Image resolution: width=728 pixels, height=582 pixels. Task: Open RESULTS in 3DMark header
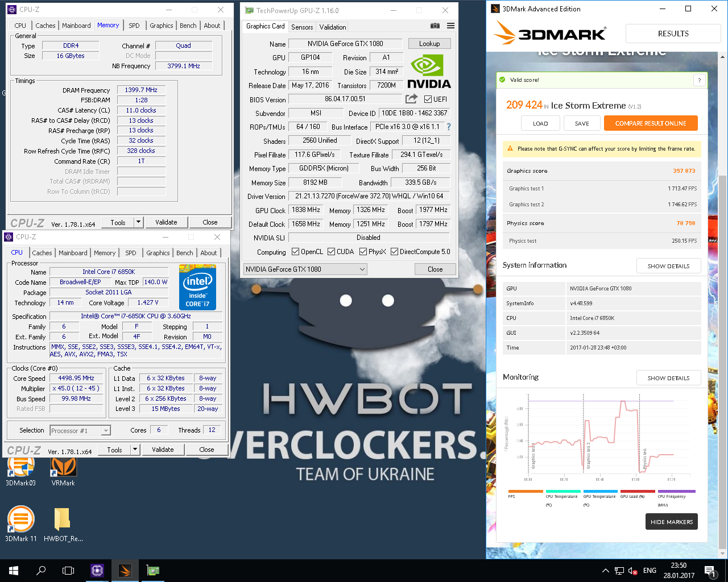(673, 34)
